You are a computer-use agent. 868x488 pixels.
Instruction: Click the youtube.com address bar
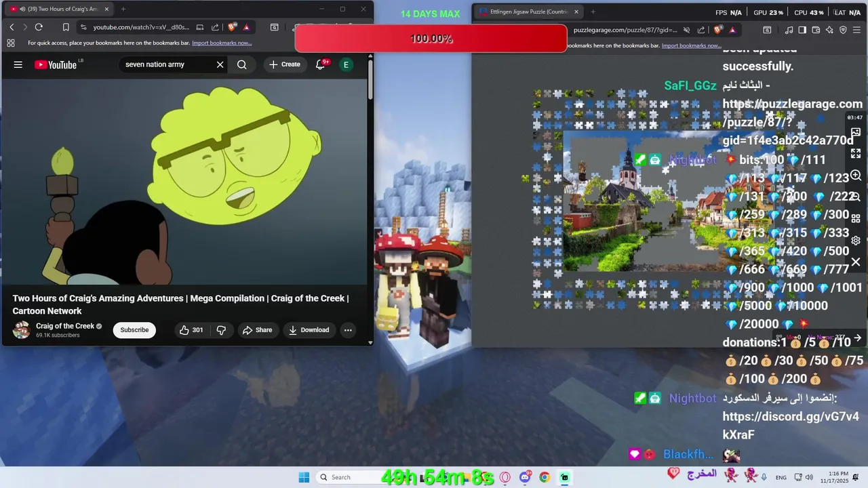point(141,27)
